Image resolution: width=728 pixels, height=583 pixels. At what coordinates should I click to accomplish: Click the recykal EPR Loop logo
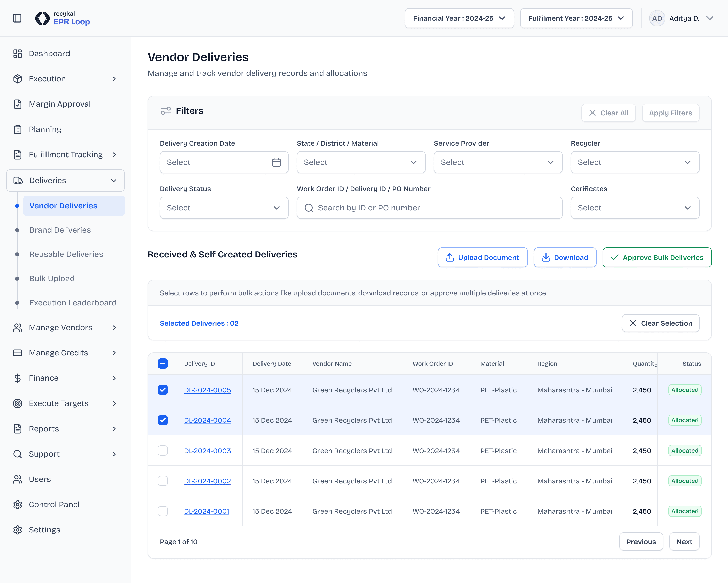point(63,18)
